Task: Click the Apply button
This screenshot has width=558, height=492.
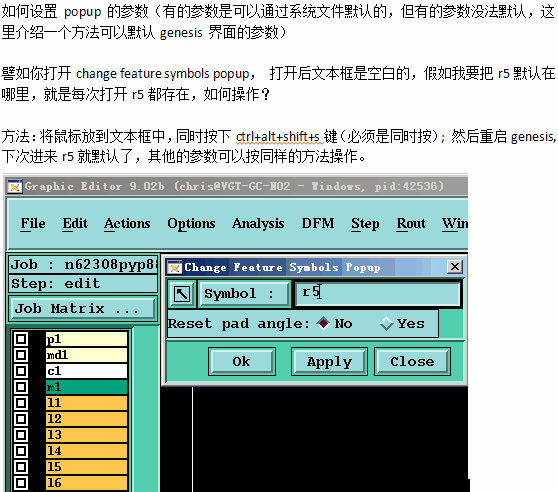Action: [x=329, y=361]
